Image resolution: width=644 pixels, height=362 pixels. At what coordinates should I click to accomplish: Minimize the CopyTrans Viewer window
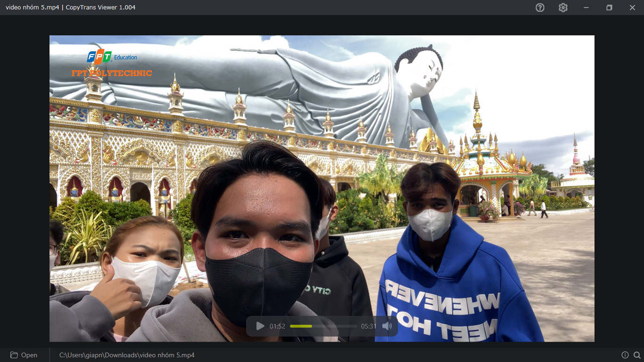point(586,8)
